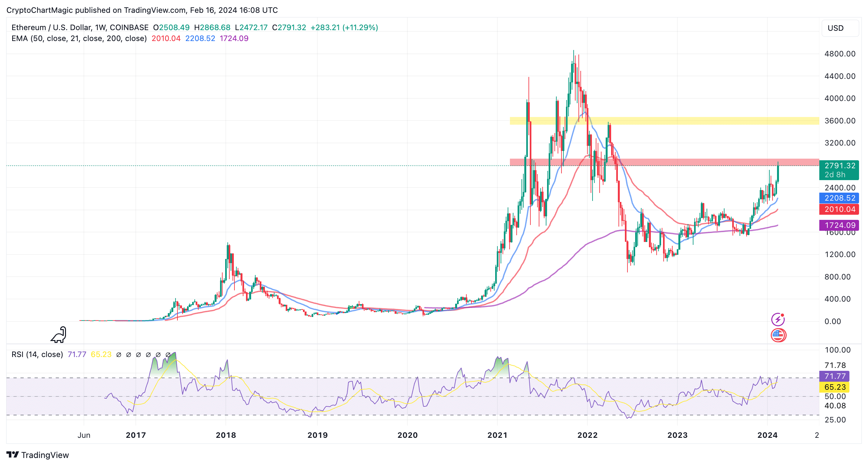Click the countdown text 2d 8h

point(835,175)
